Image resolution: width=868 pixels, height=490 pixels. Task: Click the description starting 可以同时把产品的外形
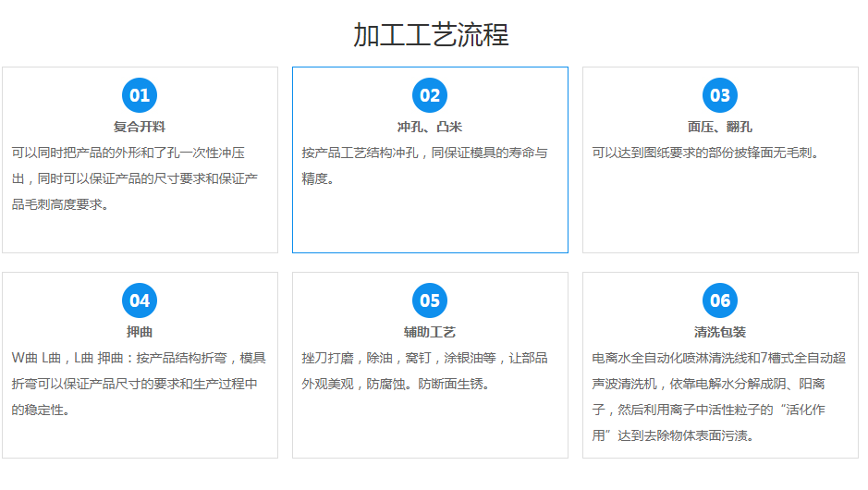[135, 178]
